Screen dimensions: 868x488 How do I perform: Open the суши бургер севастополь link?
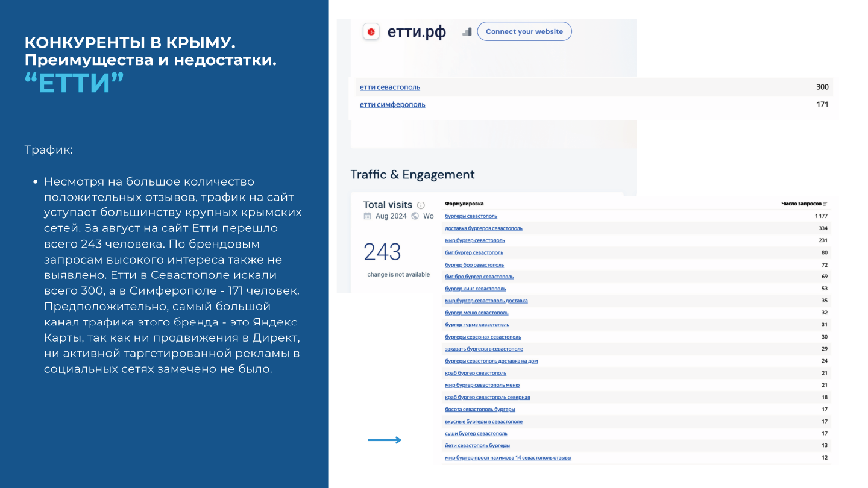pos(476,434)
